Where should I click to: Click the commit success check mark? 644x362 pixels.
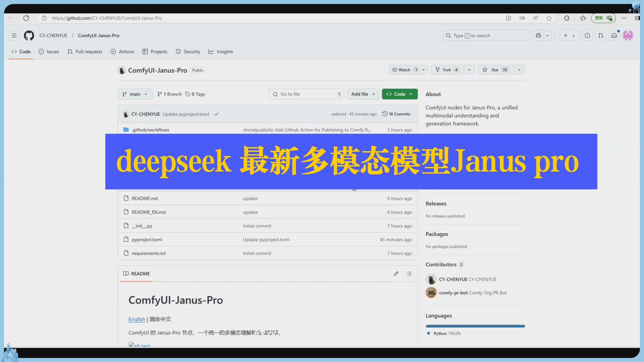point(217,114)
